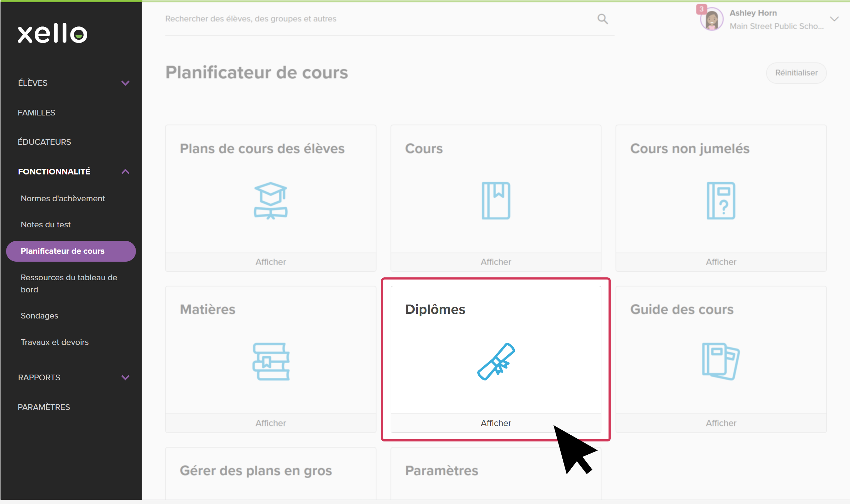The height and width of the screenshot is (504, 850).
Task: Open Ressources du tableau de bord
Action: 69,283
